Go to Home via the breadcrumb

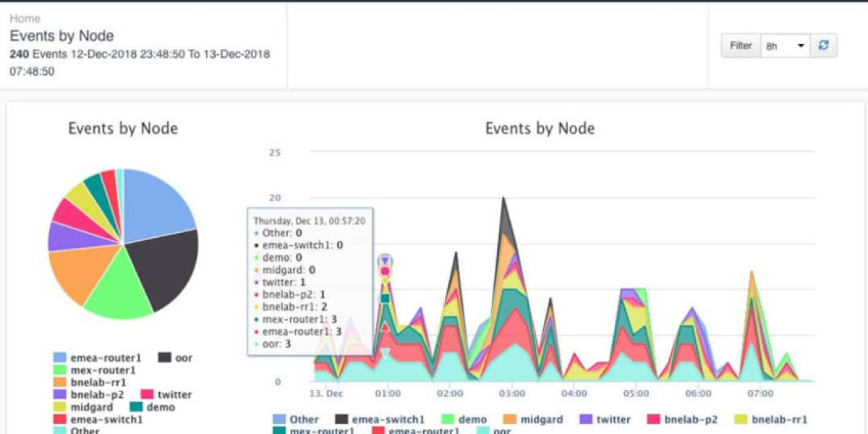point(25,18)
